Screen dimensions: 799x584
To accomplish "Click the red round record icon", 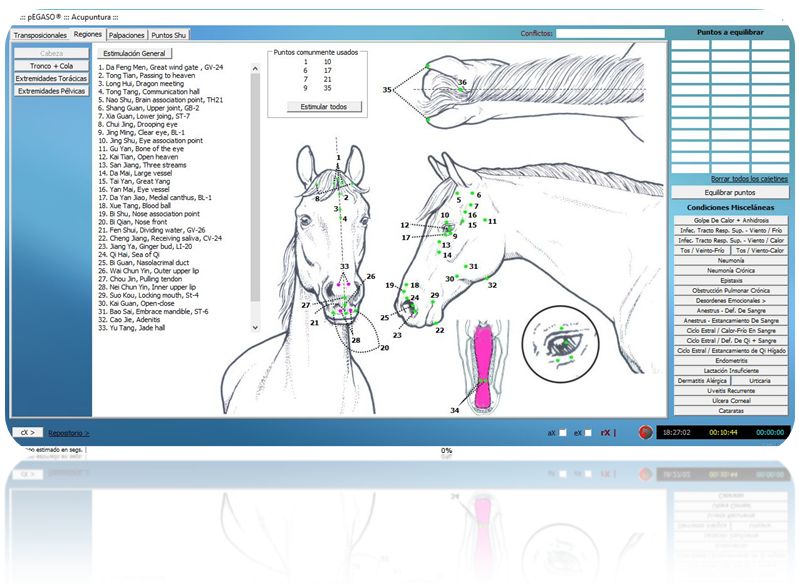I will pos(646,432).
